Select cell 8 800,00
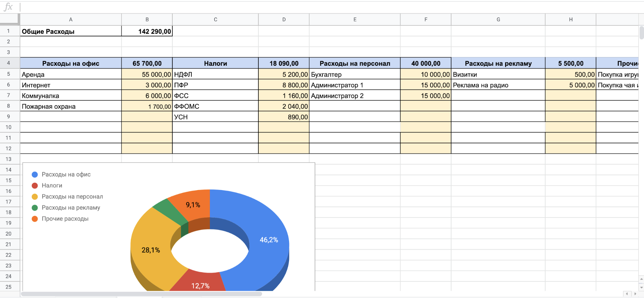The image size is (644, 298). [x=284, y=85]
